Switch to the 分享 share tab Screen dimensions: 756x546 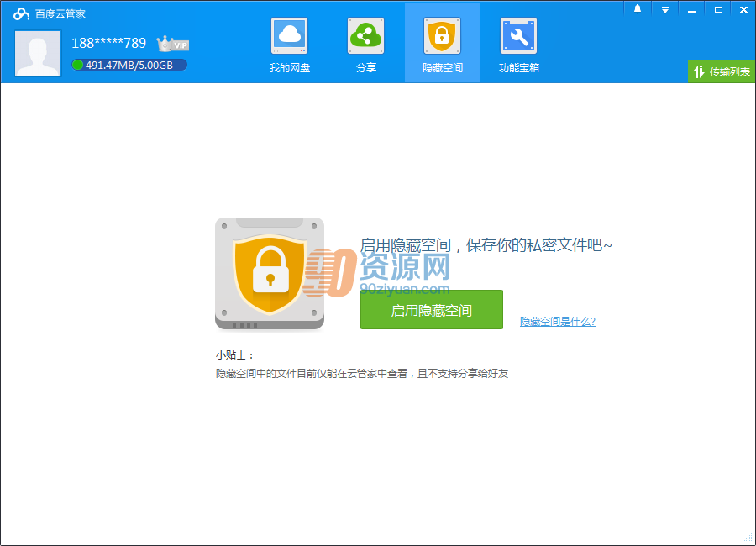tap(366, 45)
